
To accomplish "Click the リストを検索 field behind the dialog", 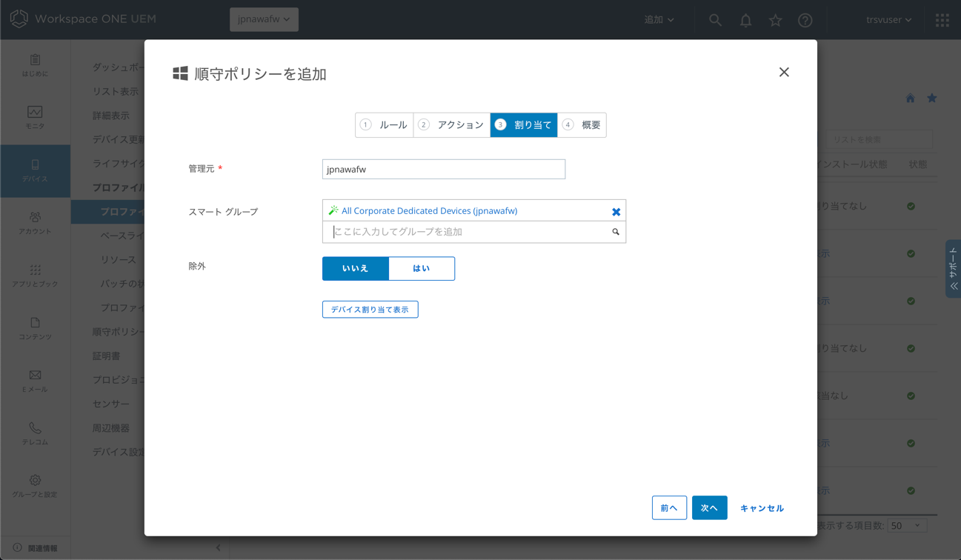I will click(878, 139).
